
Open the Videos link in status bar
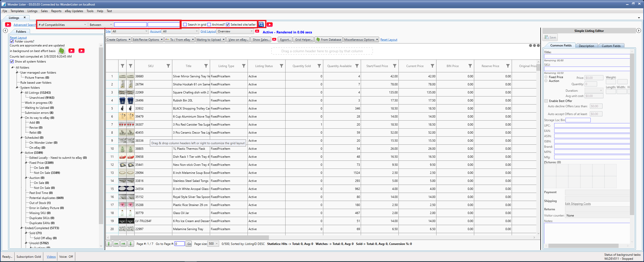[x=51, y=256]
